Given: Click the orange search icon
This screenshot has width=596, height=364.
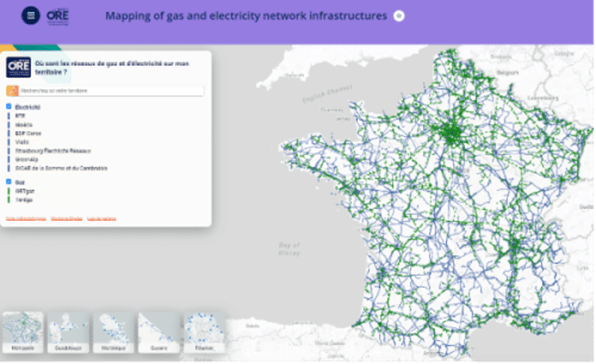Looking at the screenshot, I should point(10,91).
